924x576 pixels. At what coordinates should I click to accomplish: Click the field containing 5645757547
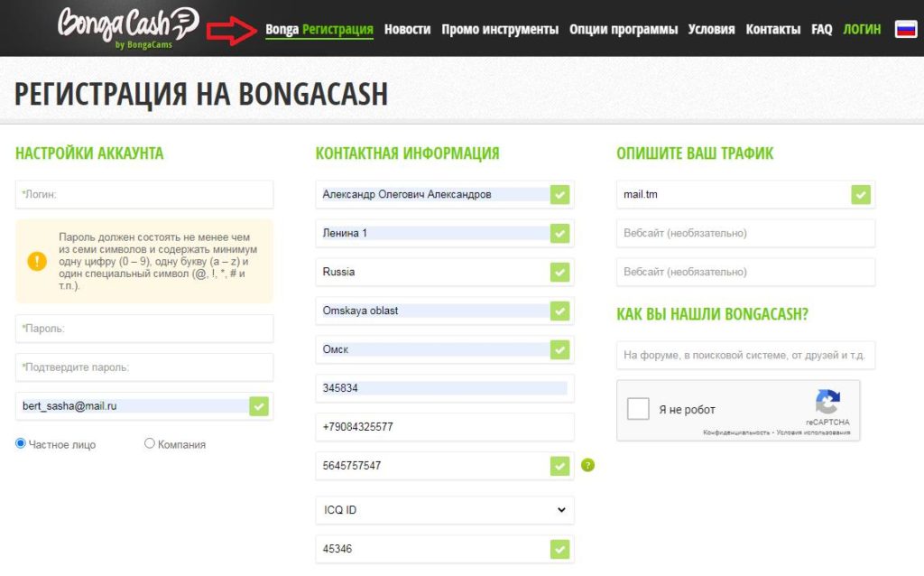[445, 466]
